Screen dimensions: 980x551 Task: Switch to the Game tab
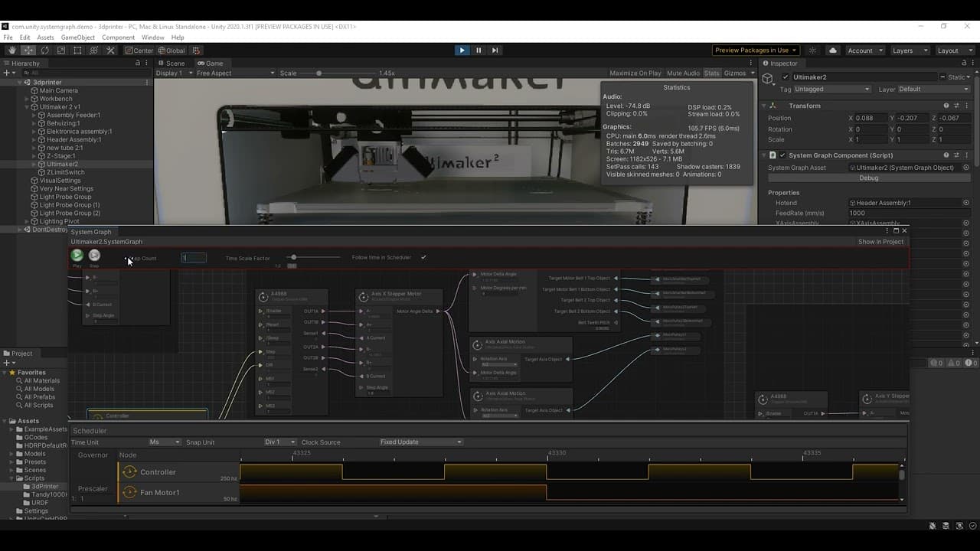pyautogui.click(x=211, y=64)
